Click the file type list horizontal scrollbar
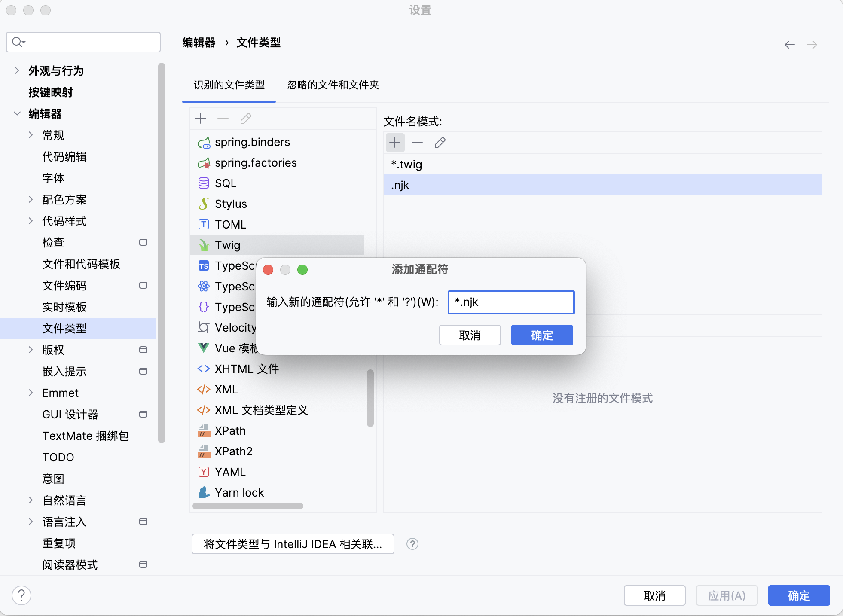Image resolution: width=843 pixels, height=616 pixels. pyautogui.click(x=248, y=506)
